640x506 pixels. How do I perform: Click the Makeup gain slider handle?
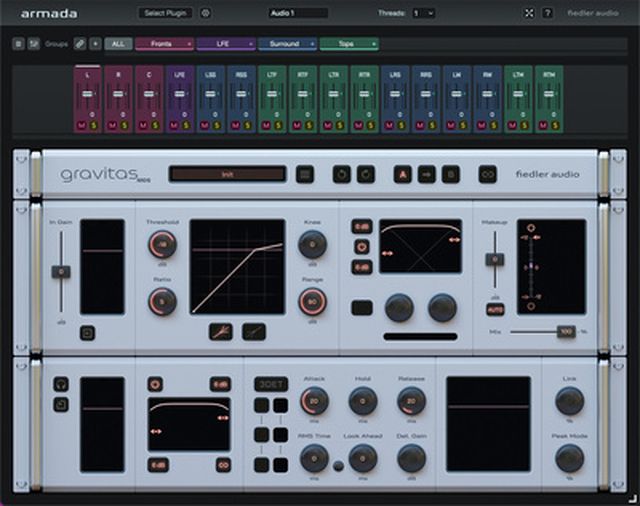pos(495,259)
